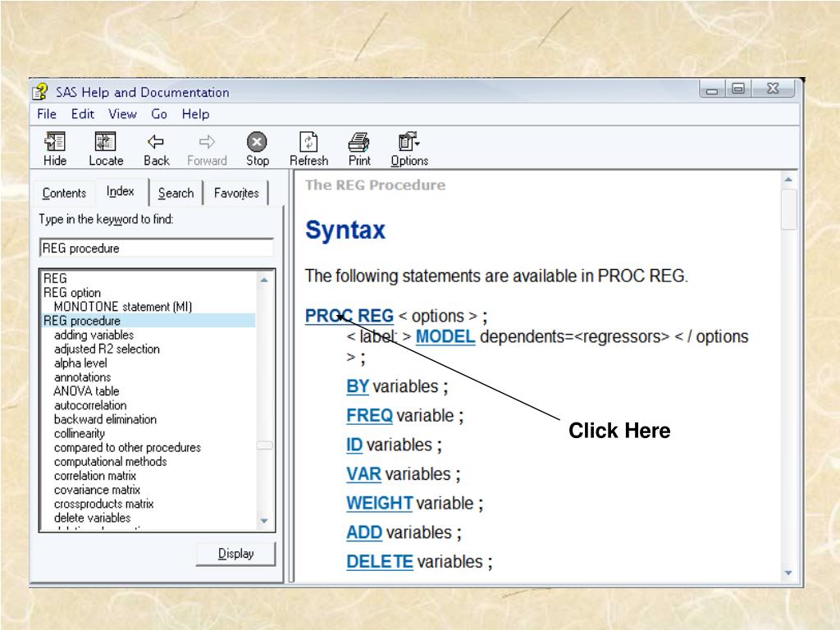Select 'ANOVA table' entry
The height and width of the screenshot is (630, 840).
tap(86, 391)
